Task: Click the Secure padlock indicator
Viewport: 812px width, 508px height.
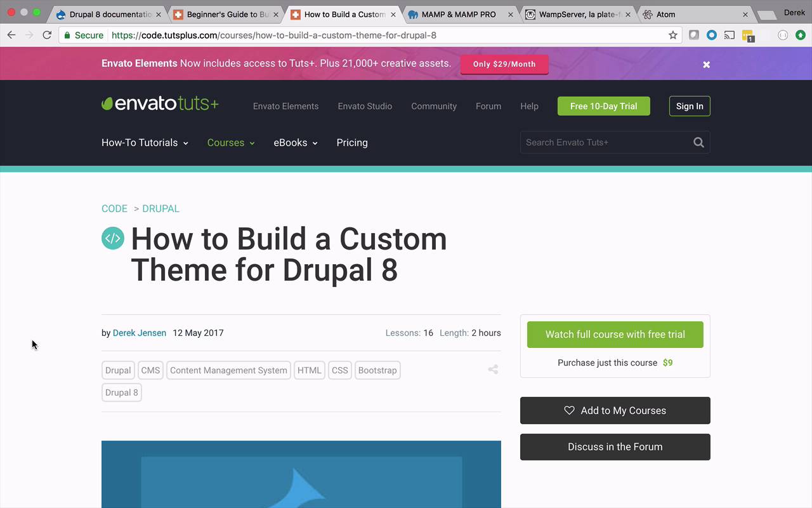Action: coord(84,35)
